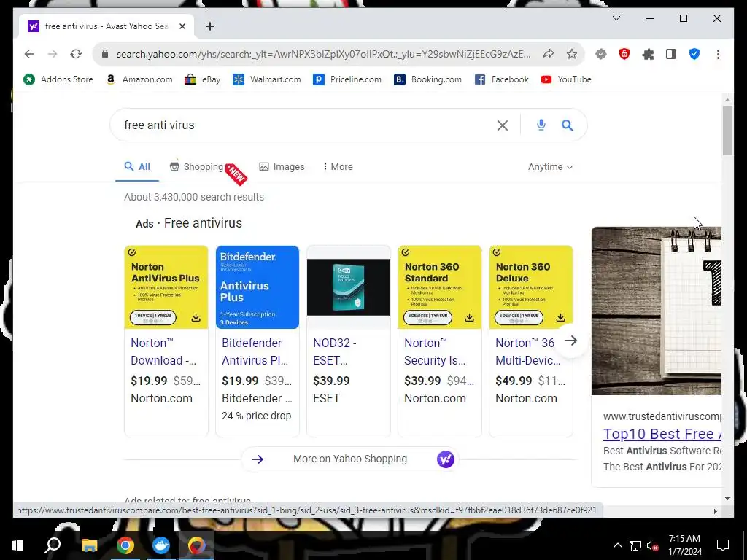Open the Addons Store bookmark
The height and width of the screenshot is (560, 747).
58,79
